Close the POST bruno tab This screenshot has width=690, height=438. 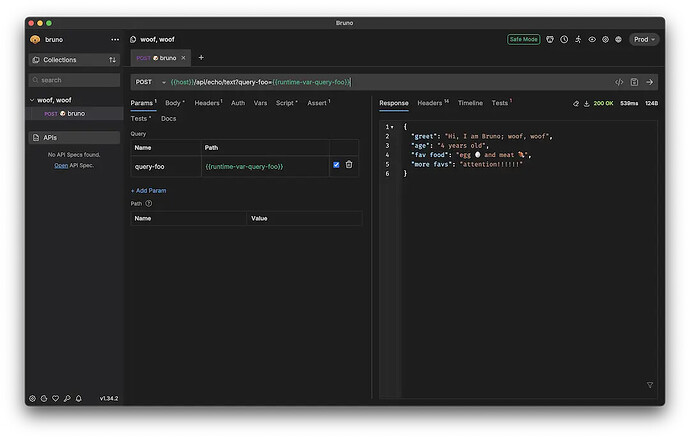tap(184, 58)
